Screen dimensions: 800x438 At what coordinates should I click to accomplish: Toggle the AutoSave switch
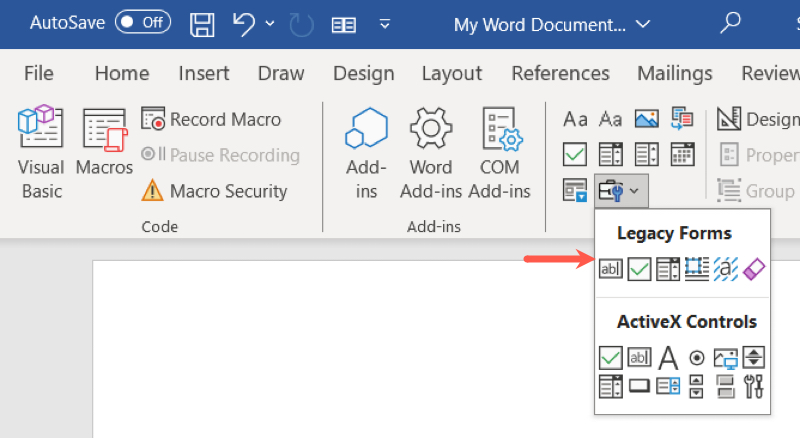[x=143, y=22]
